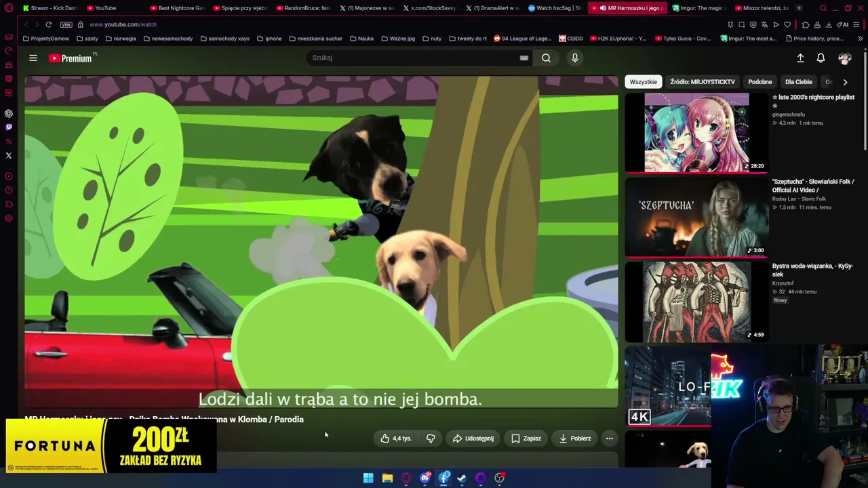Click the Zapisz save button
Image resolution: width=868 pixels, height=488 pixels.
(526, 439)
